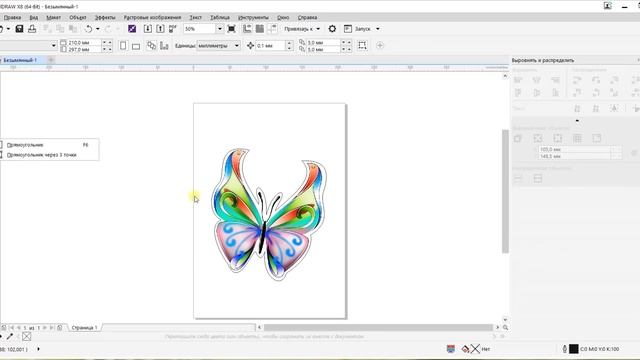Screen dimensions: 640x360
Task: Click the align left icon in docker
Action: (518, 80)
